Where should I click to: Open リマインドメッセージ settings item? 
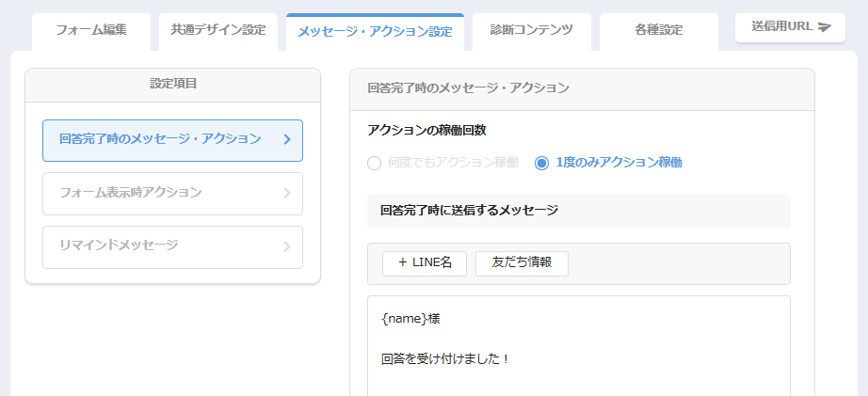pos(172,247)
